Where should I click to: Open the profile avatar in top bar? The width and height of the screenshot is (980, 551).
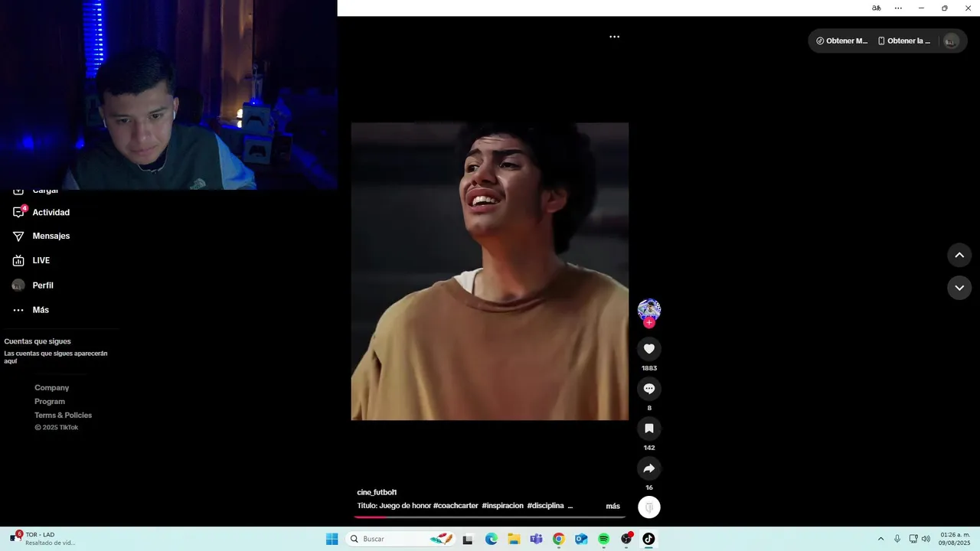pyautogui.click(x=950, y=41)
